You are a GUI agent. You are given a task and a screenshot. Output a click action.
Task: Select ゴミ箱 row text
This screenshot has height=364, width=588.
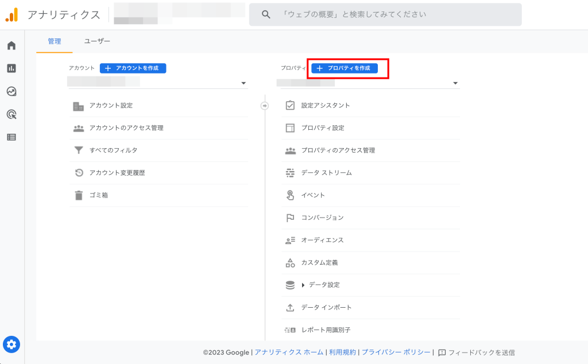(x=99, y=195)
